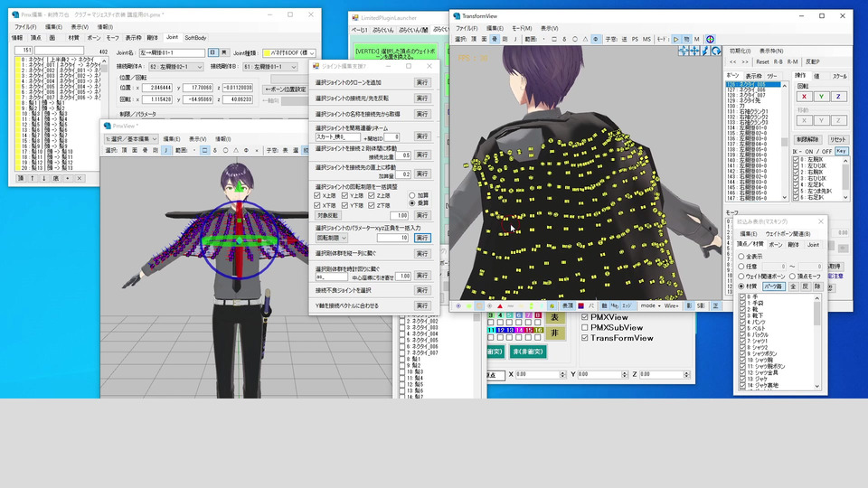This screenshot has width=868, height=488.
Task: Click the 日 language toggle beside Joint name
Action: [213, 52]
